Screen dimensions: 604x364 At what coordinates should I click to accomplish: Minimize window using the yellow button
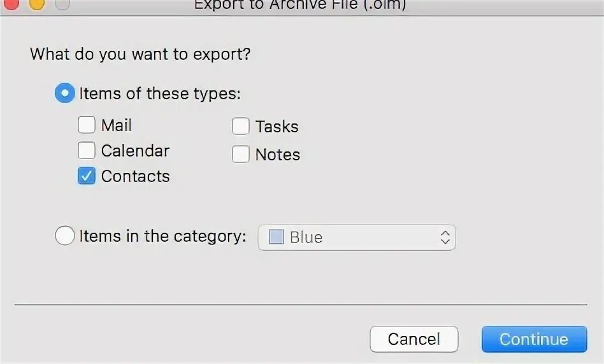36,3
